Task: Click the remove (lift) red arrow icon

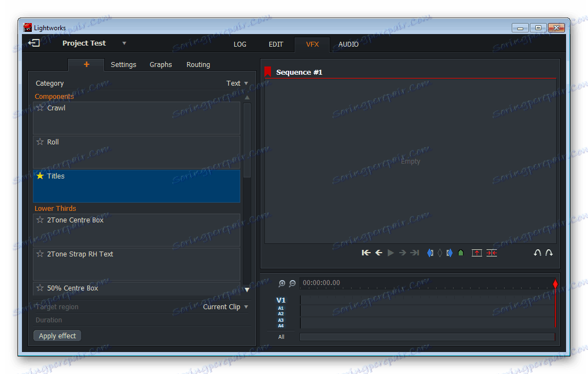Action: point(477,253)
